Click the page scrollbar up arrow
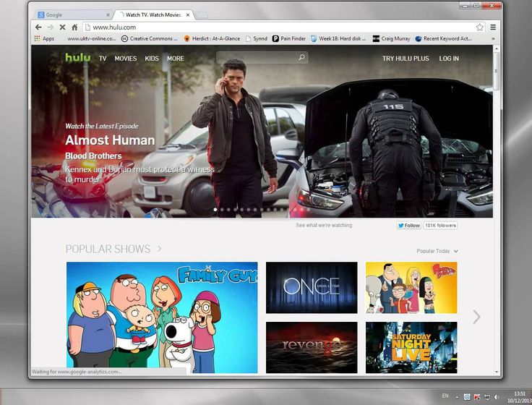The image size is (532, 405). point(497,48)
